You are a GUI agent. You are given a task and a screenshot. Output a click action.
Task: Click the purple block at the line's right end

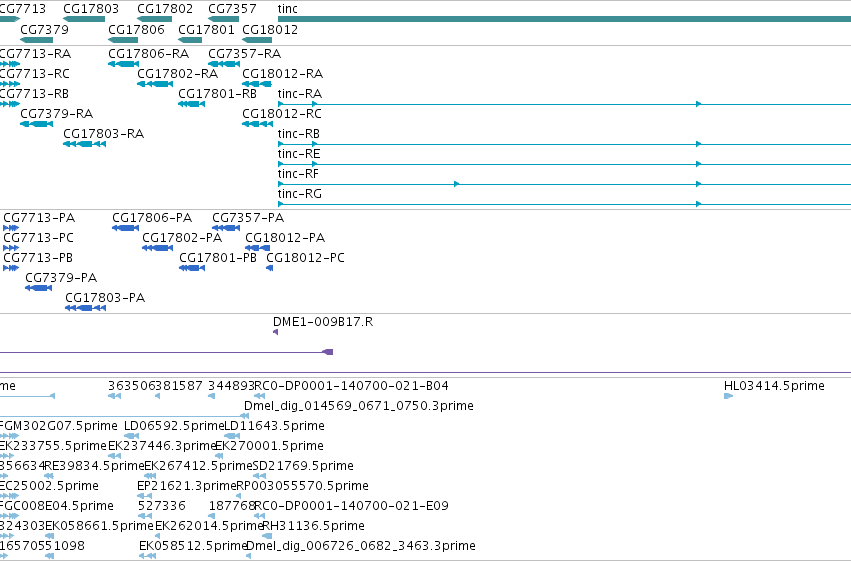[x=328, y=352]
